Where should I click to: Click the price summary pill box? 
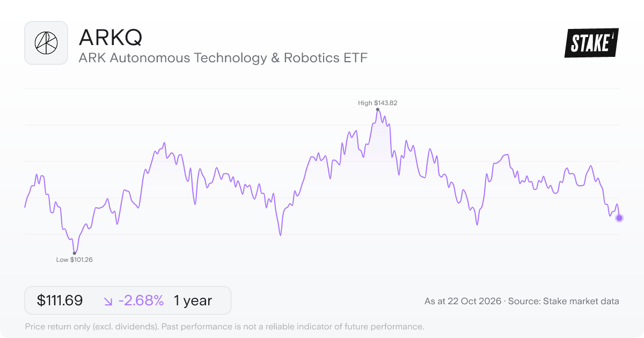[x=128, y=300]
